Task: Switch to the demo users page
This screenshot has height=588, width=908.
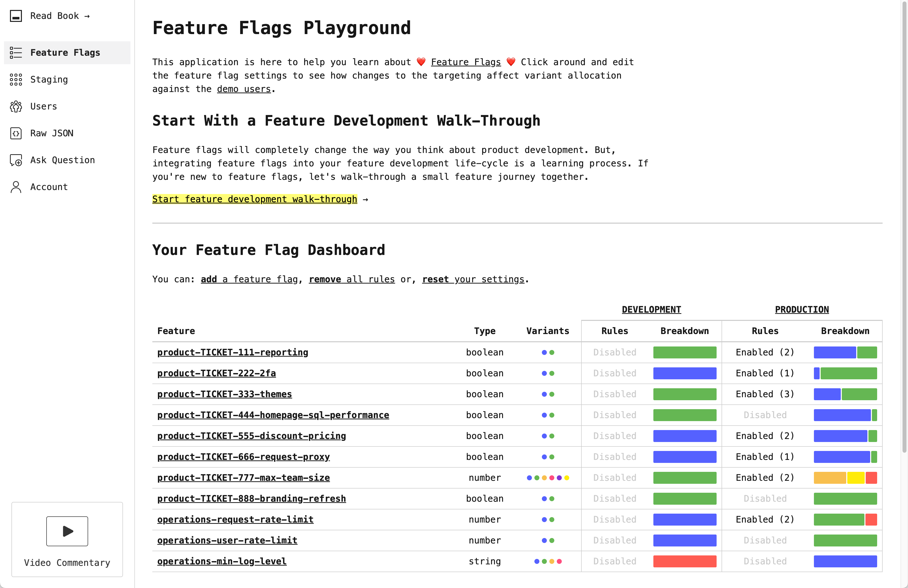Action: coord(243,89)
